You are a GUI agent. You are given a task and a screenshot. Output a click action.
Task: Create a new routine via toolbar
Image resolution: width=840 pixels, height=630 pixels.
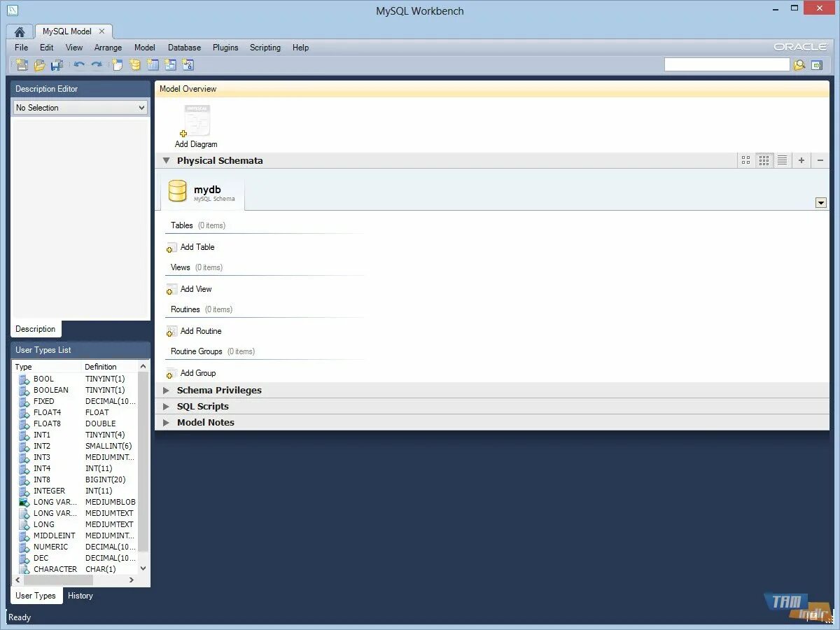pos(188,65)
